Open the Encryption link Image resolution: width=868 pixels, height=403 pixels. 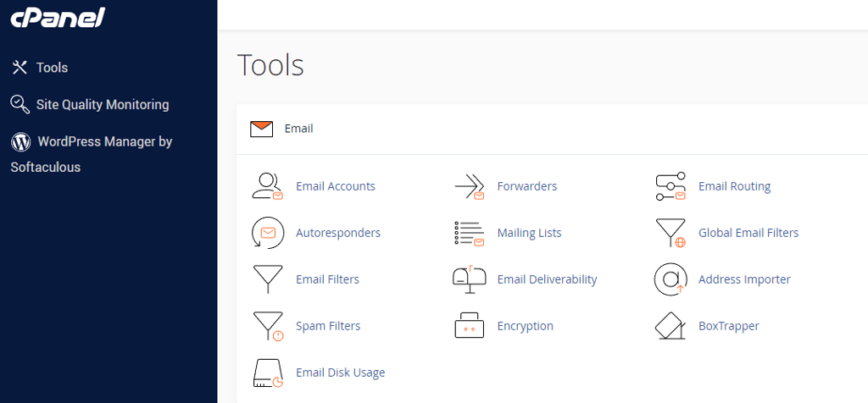click(x=526, y=326)
